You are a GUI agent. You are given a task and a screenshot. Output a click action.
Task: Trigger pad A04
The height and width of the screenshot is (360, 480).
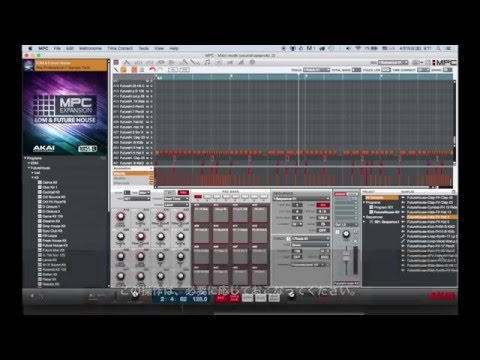pos(260,276)
